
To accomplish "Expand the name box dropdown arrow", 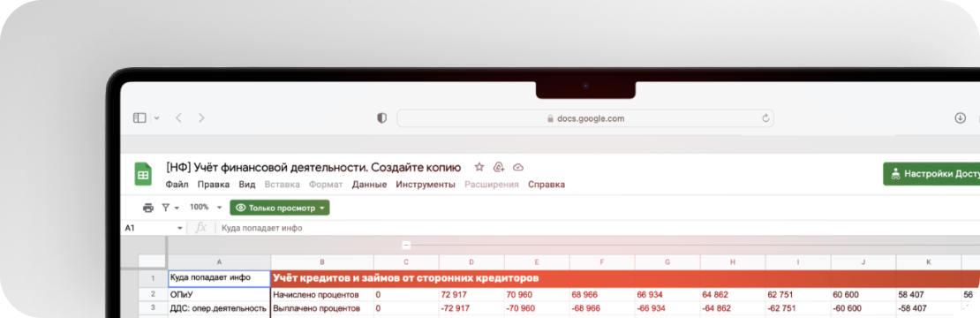I will point(180,229).
